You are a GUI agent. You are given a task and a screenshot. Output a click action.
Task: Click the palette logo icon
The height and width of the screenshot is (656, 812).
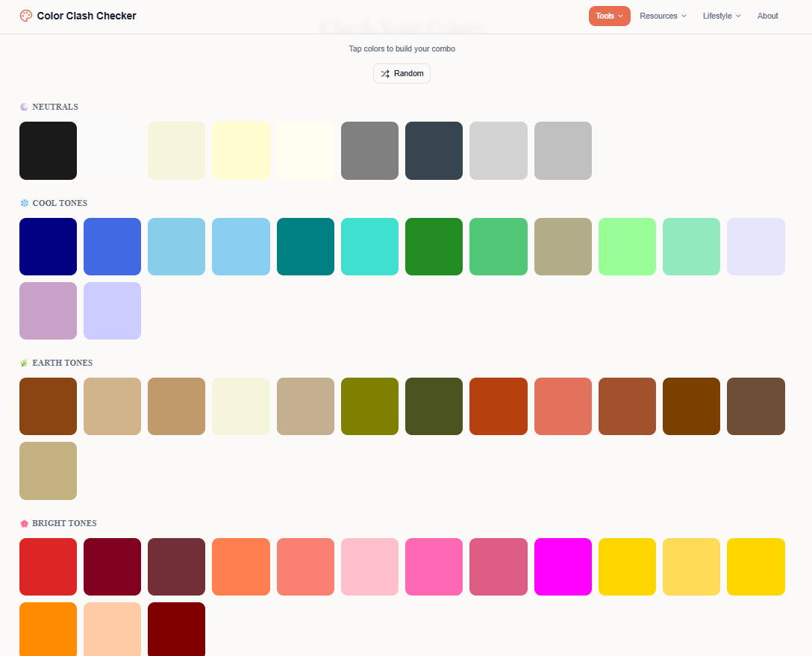pyautogui.click(x=26, y=16)
